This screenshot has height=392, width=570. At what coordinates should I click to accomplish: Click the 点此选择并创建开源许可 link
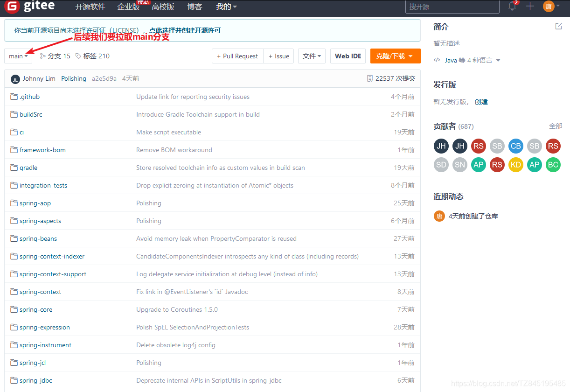(185, 30)
